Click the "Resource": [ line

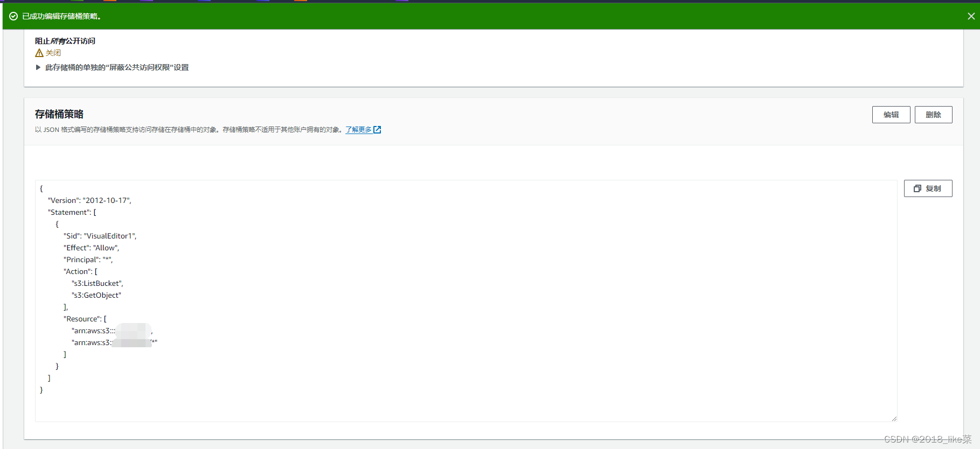point(85,319)
